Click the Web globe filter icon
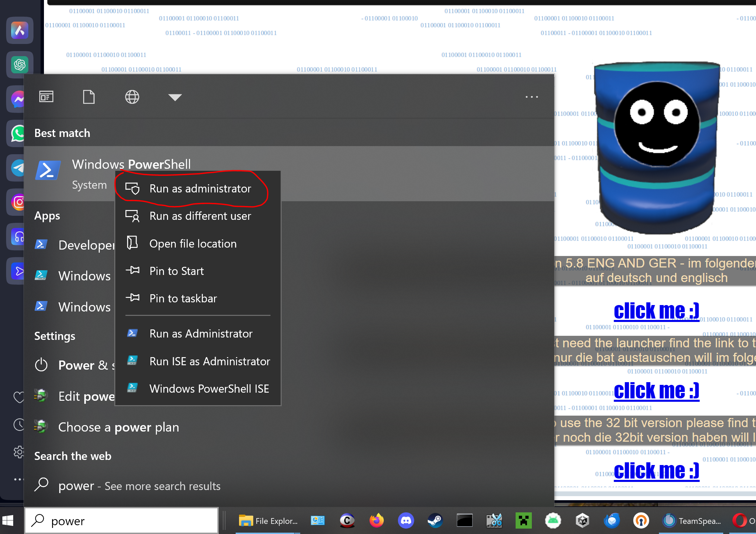The image size is (756, 534). [132, 97]
